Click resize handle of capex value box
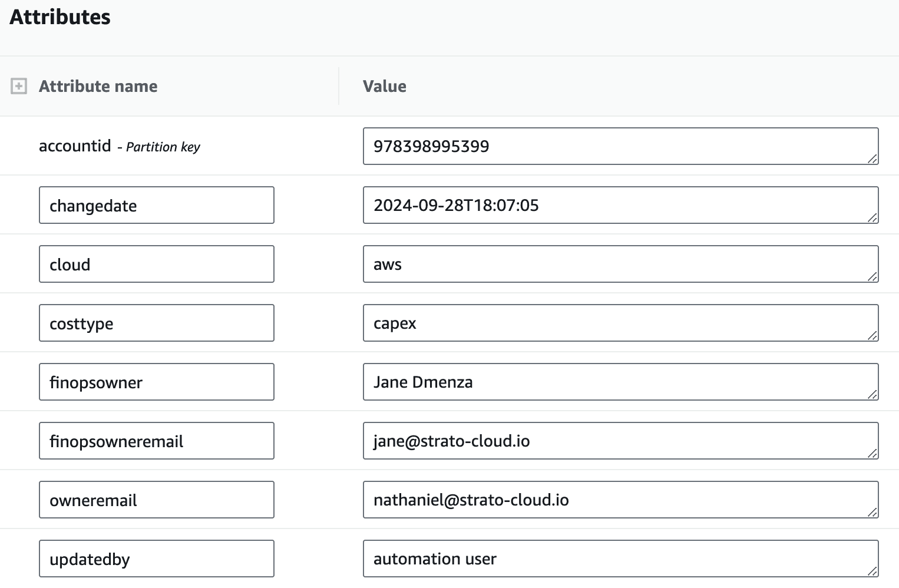Screen dimensions: 899x588 (x=872, y=335)
